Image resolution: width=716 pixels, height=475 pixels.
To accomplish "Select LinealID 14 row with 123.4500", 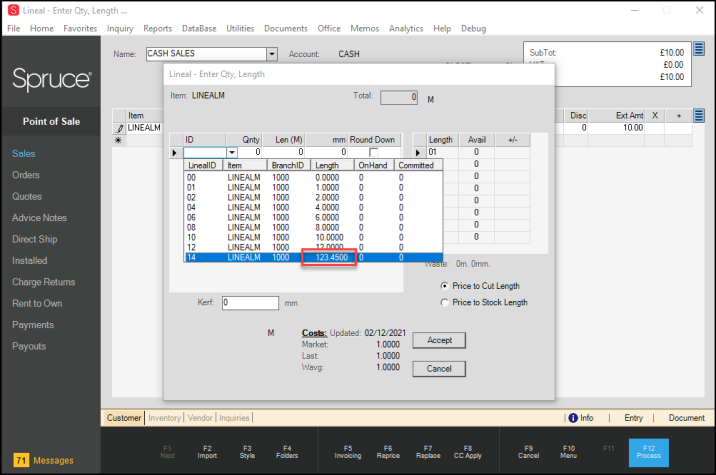I will [314, 258].
